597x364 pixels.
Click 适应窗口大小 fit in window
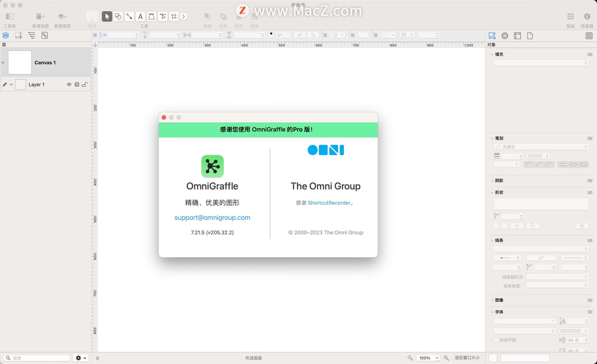pyautogui.click(x=467, y=358)
